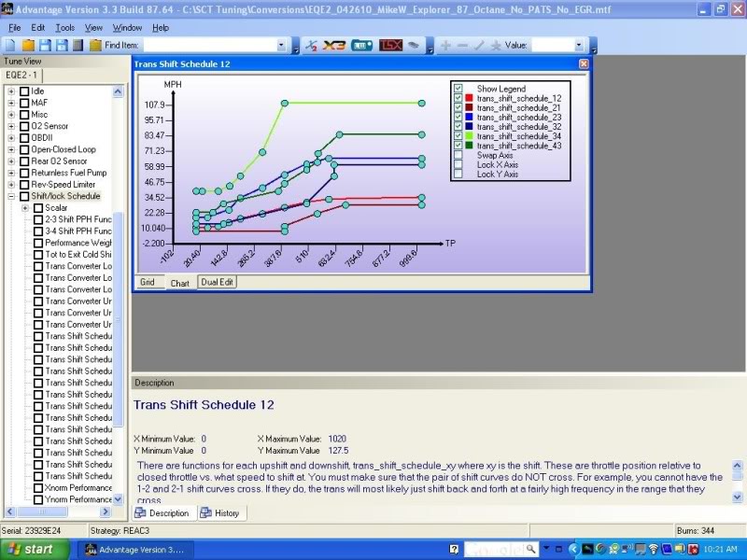Click the Google search magnifier in taskbar
The width and height of the screenshot is (747, 560).
coord(530,549)
